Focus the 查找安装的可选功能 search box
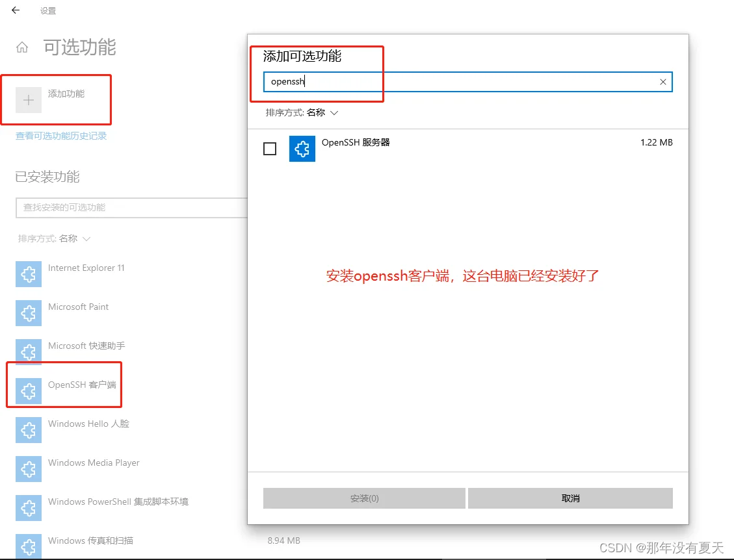Image resolution: width=734 pixels, height=560 pixels. [x=131, y=208]
